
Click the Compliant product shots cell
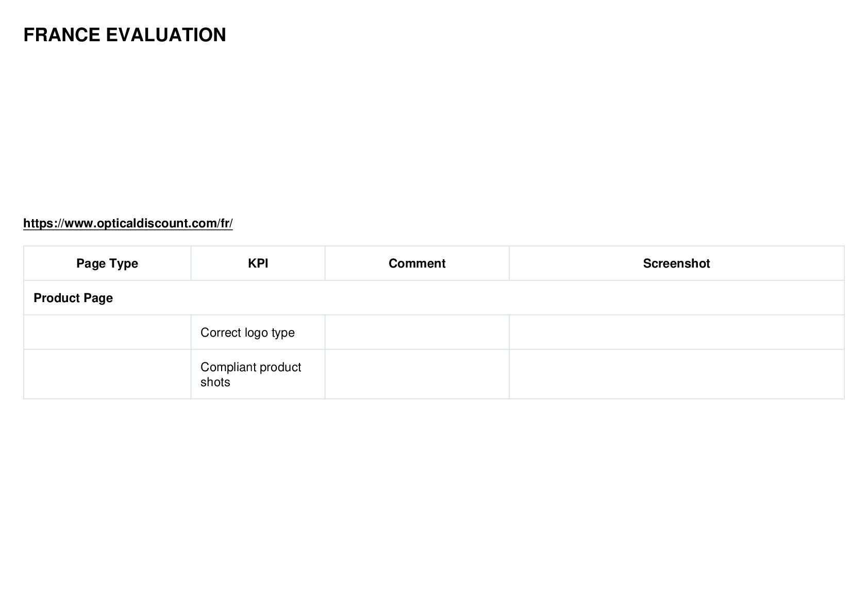(258, 374)
